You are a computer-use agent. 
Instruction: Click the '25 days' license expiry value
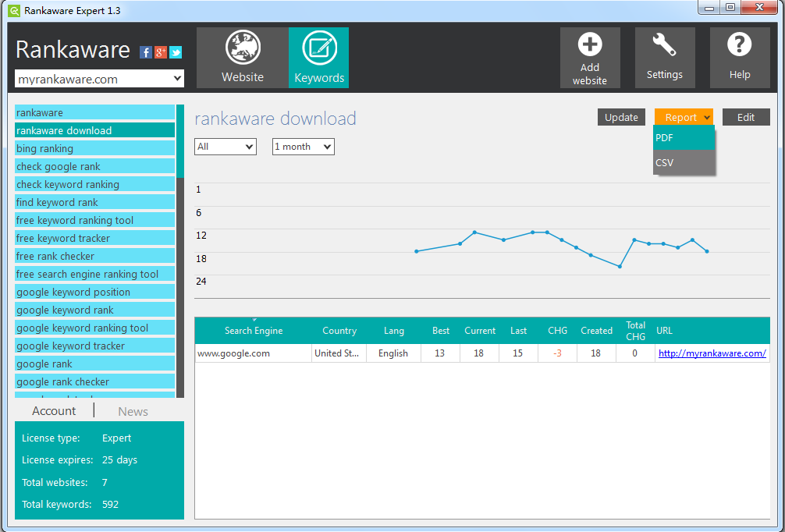pos(119,460)
